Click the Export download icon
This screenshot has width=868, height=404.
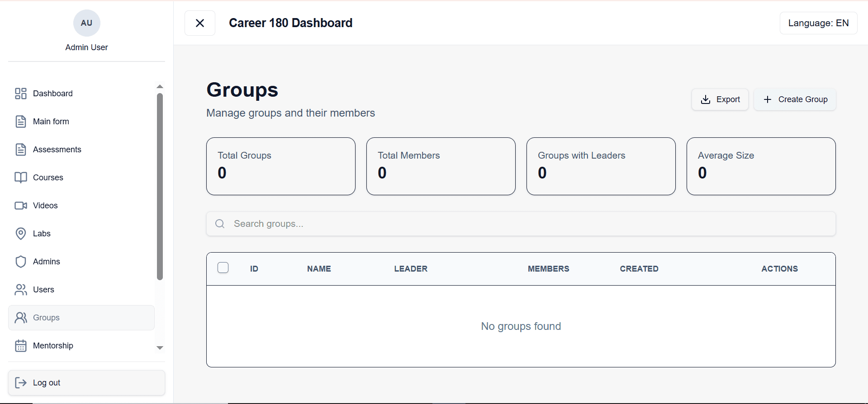click(x=706, y=99)
